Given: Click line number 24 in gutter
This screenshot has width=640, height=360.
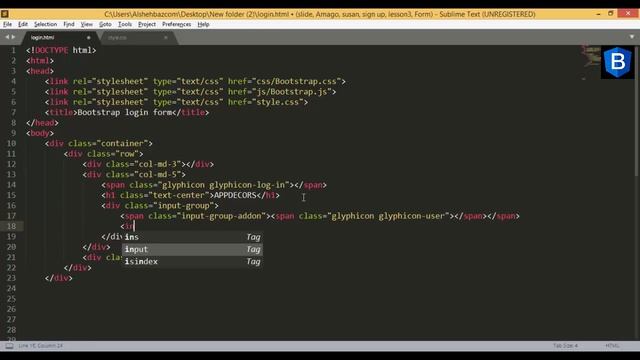Looking at the screenshot, I should point(11,289).
